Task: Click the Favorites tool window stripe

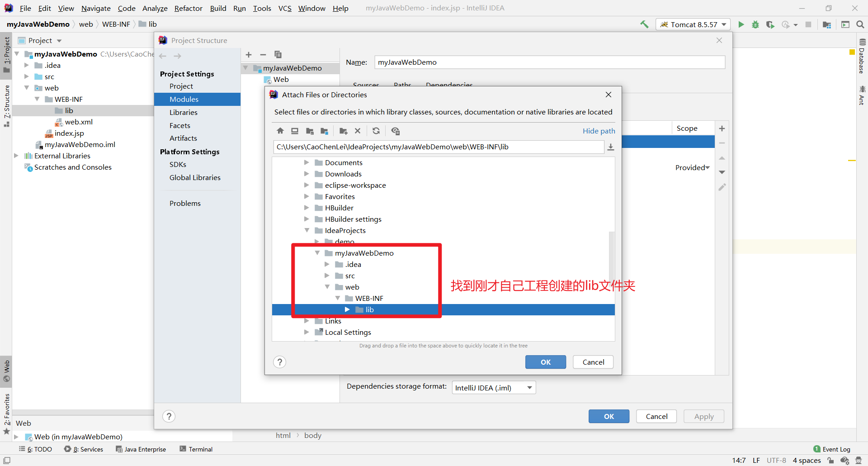Action: (6, 414)
